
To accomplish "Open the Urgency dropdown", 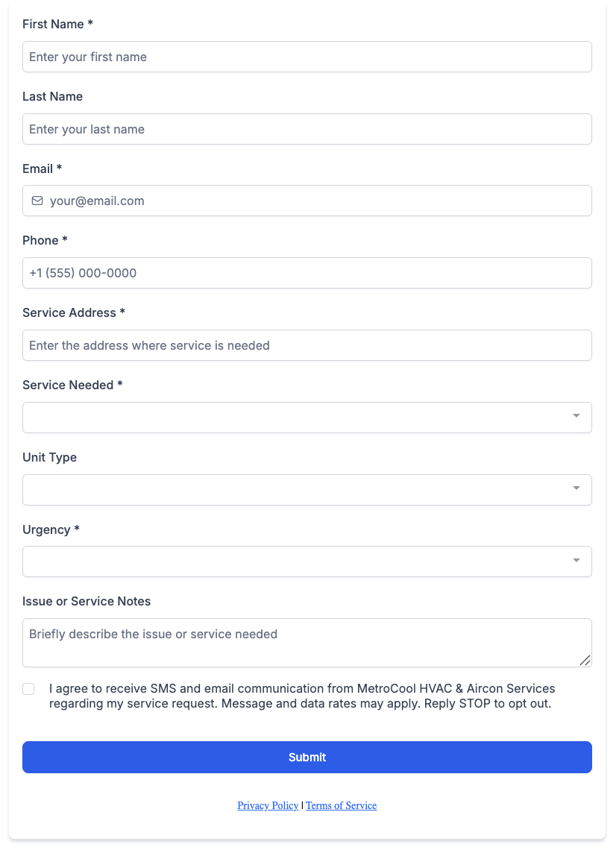I will point(307,561).
